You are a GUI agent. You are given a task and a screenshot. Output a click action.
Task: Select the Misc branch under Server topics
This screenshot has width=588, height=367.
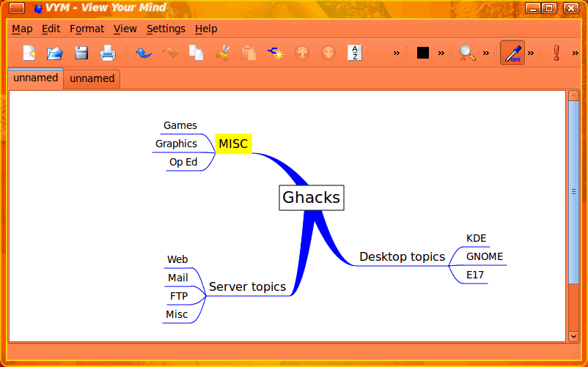(x=177, y=314)
